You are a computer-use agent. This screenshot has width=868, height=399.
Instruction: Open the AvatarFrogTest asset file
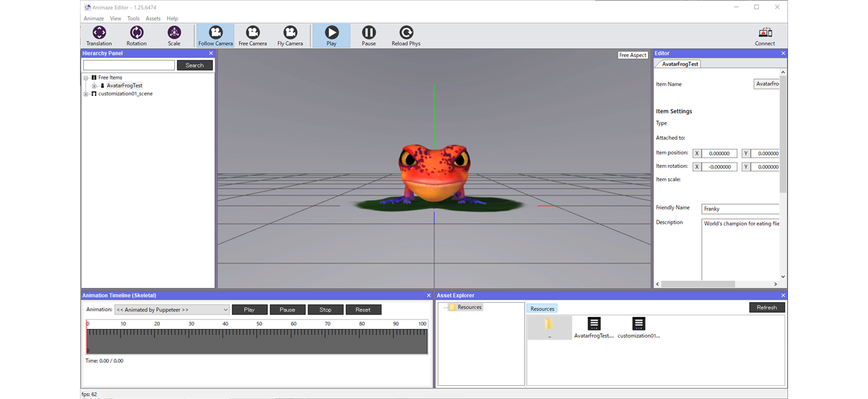click(x=594, y=327)
